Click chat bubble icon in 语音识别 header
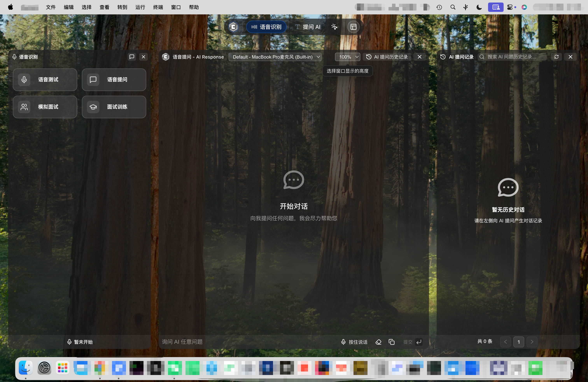This screenshot has height=382, width=588. coord(132,57)
